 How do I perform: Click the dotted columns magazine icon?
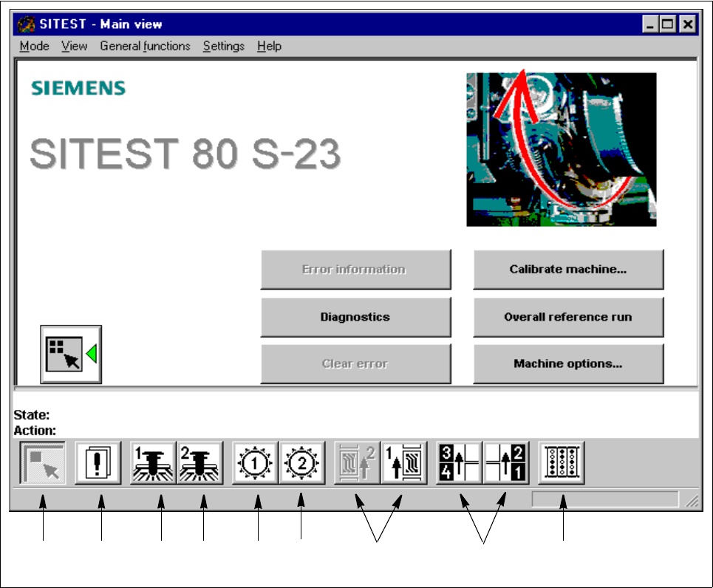tap(562, 463)
